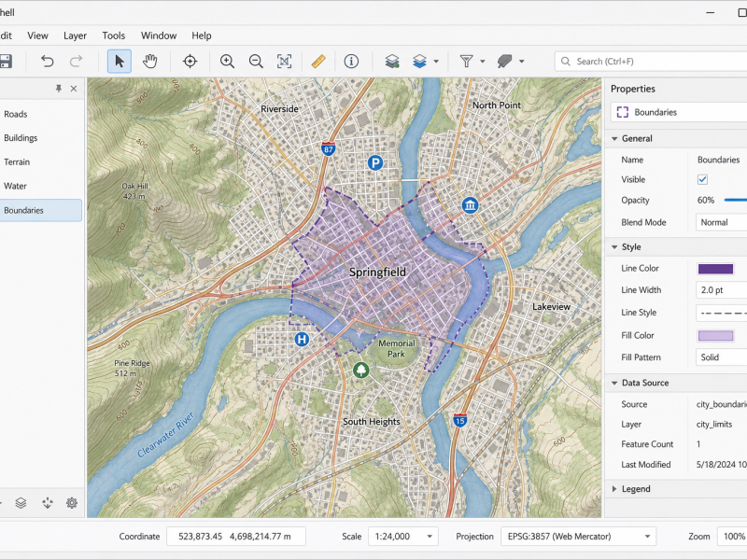Activate the Select arrow tool
Viewport: 747px width, 560px height.
coord(120,61)
